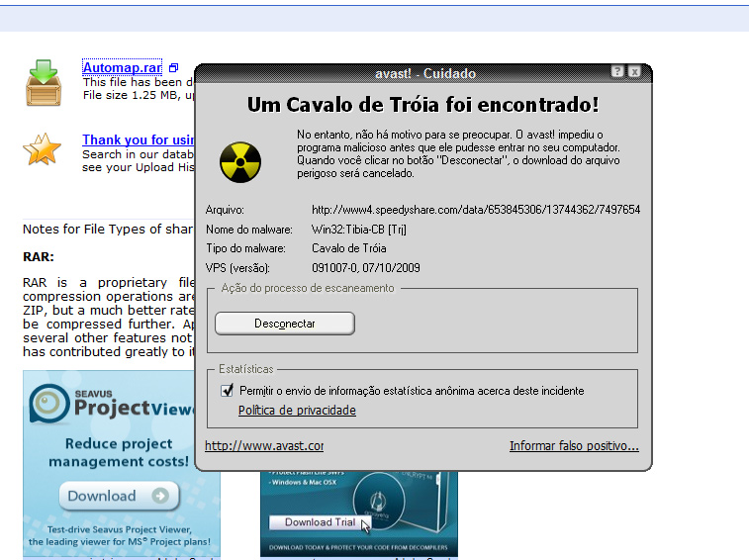Screen dimensions: 749x560
Task: Click the Seavus ProjectViewer logo
Action: point(112,404)
